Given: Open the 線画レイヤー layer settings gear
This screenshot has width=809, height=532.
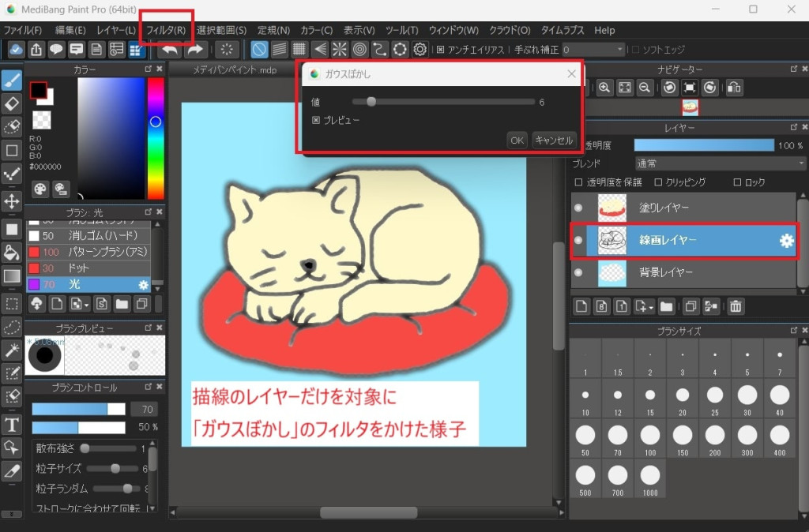Looking at the screenshot, I should 786,240.
